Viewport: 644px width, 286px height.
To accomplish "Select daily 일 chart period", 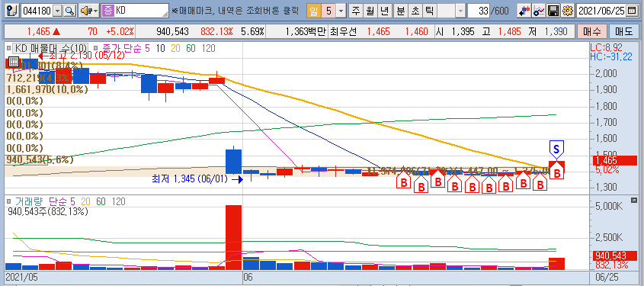I will tap(313, 11).
